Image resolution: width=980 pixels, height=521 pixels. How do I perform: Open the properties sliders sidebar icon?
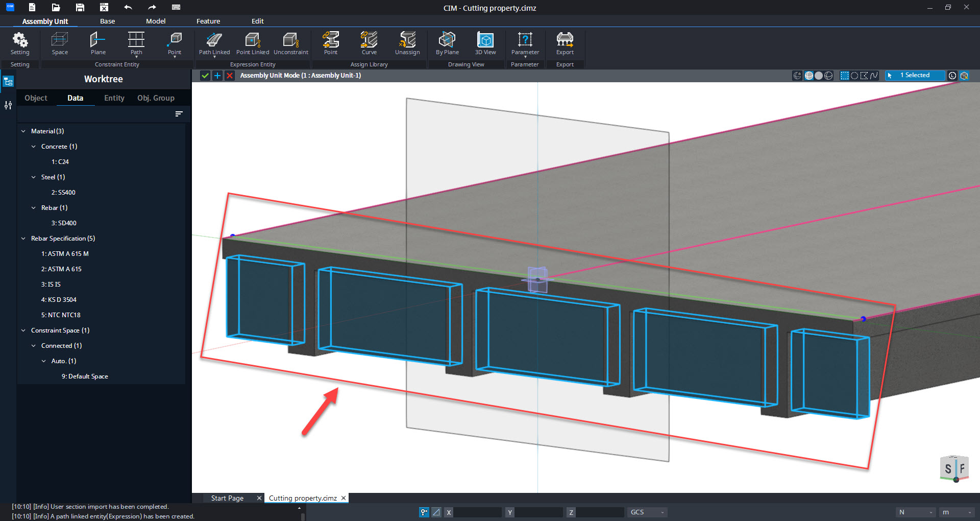click(x=8, y=105)
